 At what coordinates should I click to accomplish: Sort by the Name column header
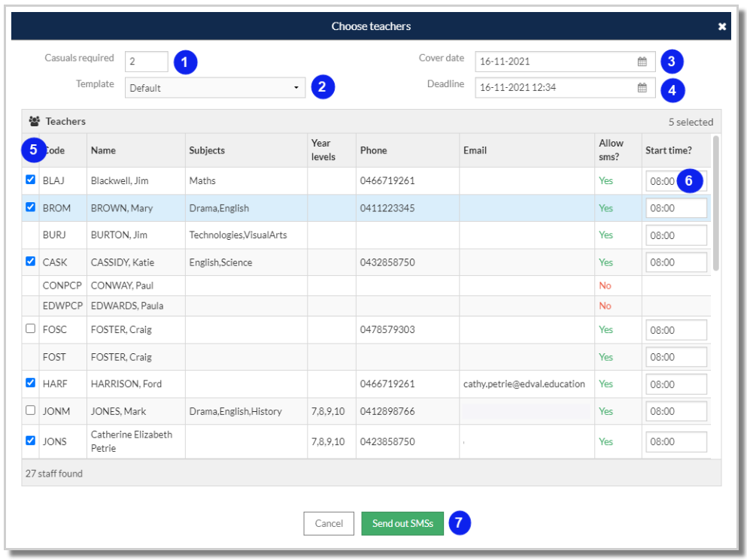(x=103, y=150)
